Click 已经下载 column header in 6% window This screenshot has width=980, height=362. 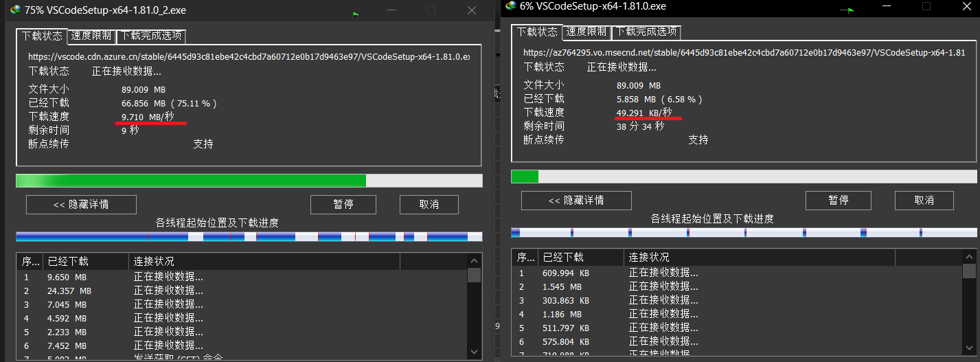click(x=581, y=258)
